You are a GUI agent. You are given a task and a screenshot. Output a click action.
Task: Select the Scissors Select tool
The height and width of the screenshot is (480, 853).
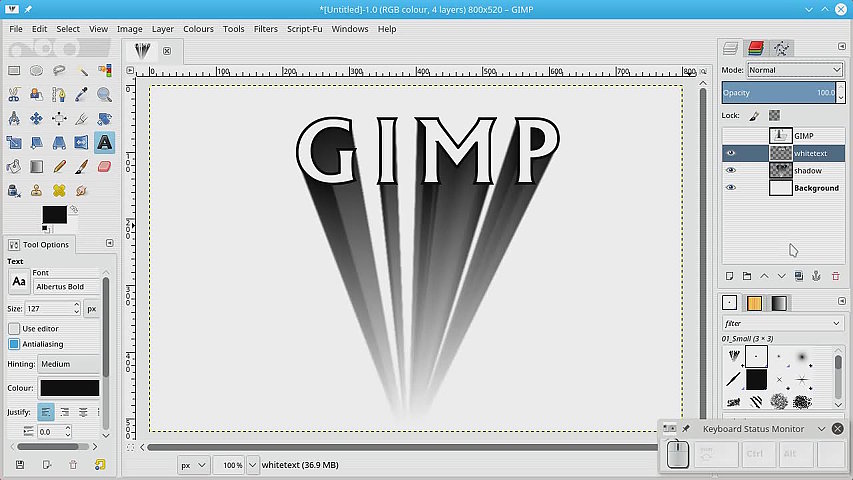pyautogui.click(x=14, y=94)
